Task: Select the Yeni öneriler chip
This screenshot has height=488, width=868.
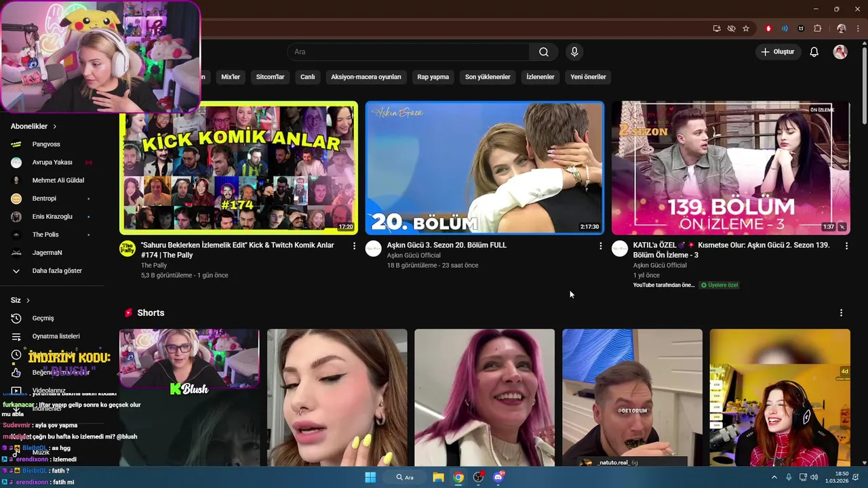Action: (588, 77)
